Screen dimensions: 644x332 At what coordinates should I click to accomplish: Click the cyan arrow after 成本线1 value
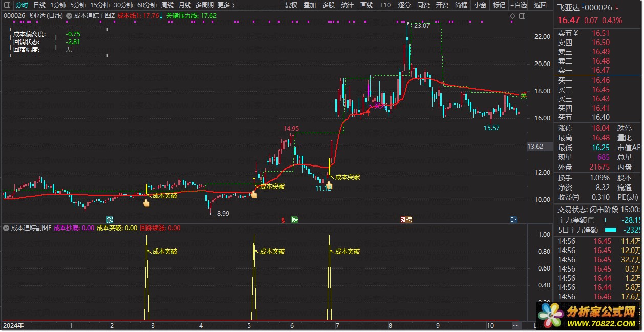161,16
